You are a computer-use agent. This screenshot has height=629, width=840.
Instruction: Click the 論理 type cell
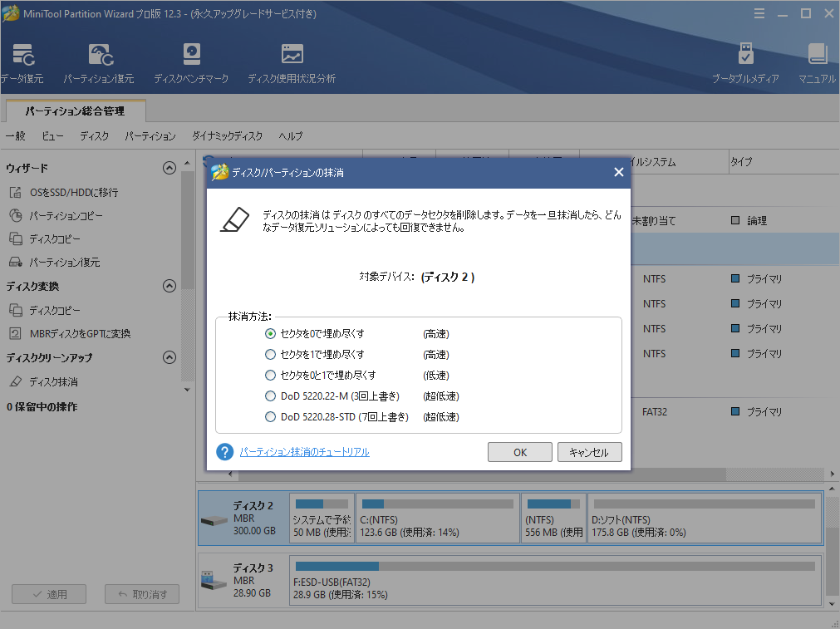pos(749,220)
